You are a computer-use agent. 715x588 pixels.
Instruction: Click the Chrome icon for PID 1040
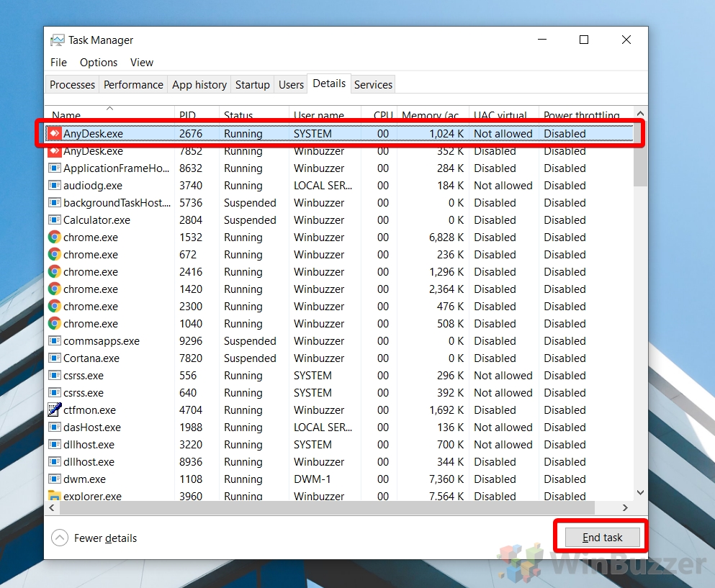pyautogui.click(x=55, y=324)
